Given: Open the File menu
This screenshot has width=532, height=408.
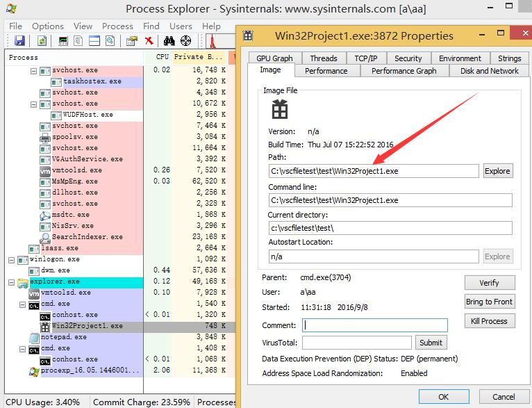Looking at the screenshot, I should pos(15,26).
